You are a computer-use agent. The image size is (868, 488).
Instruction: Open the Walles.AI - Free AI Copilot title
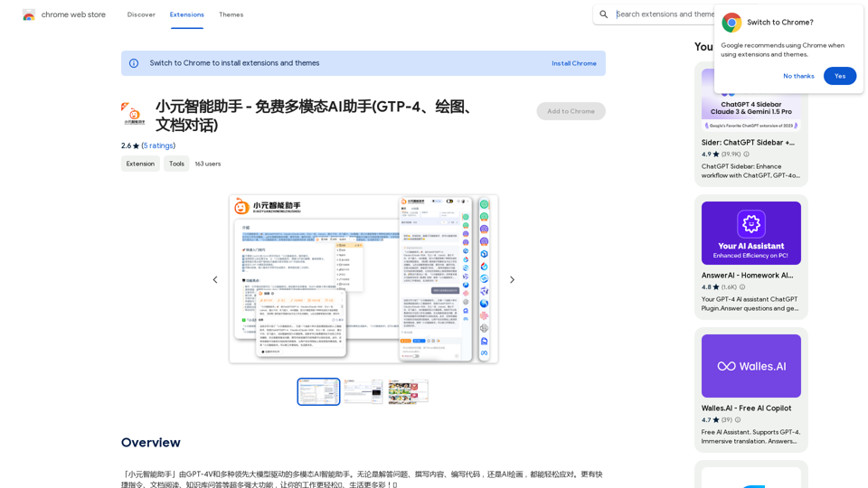coord(746,408)
